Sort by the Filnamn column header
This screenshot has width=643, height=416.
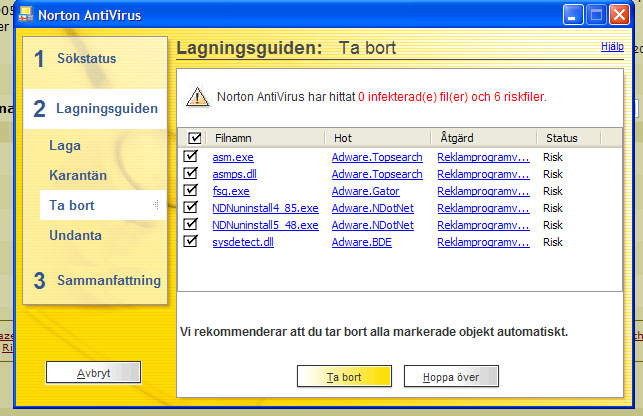coord(265,138)
